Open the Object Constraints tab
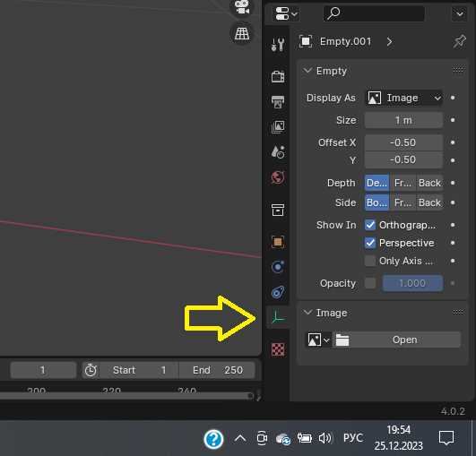 [x=278, y=292]
